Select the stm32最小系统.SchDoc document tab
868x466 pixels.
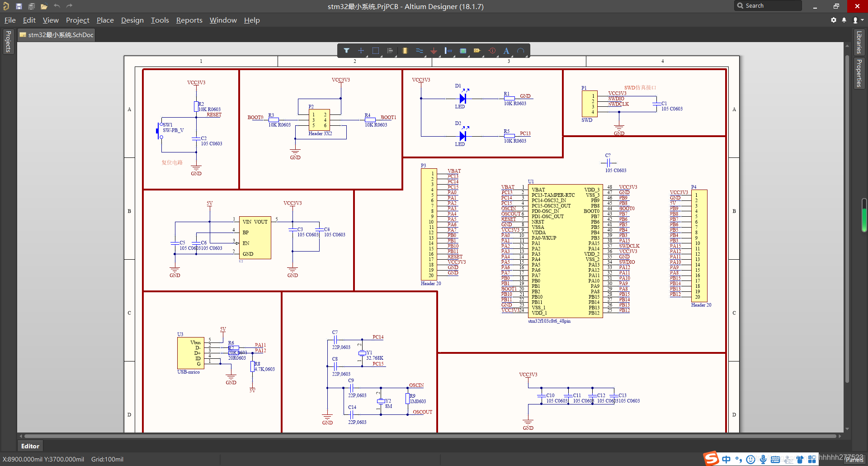point(57,35)
